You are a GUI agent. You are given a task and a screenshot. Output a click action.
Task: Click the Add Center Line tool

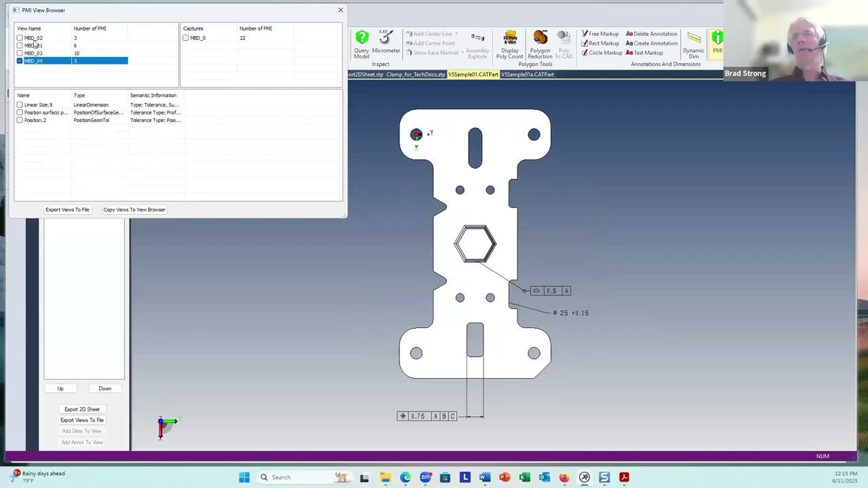(429, 34)
